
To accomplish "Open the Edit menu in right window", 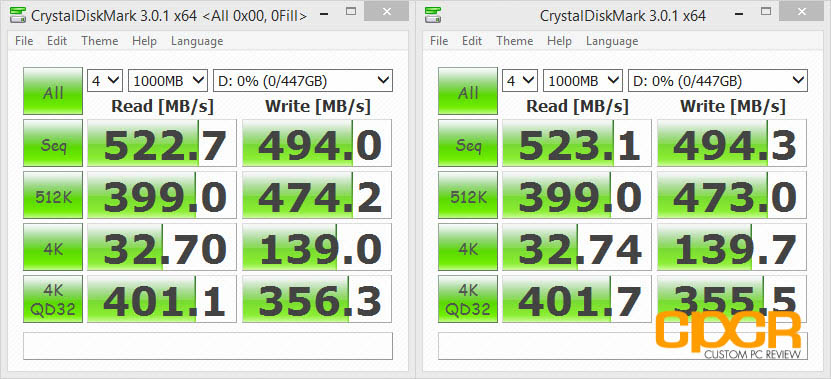I will (471, 41).
